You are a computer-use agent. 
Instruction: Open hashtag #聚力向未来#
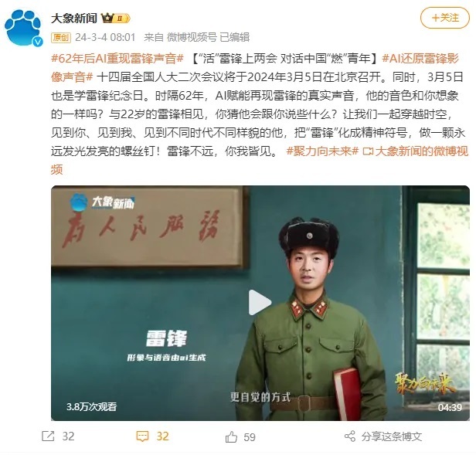[x=322, y=151]
